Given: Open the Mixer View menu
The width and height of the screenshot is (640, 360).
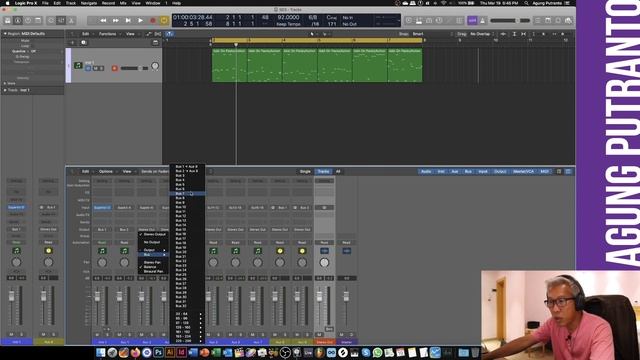Looking at the screenshot, I should pos(127,171).
